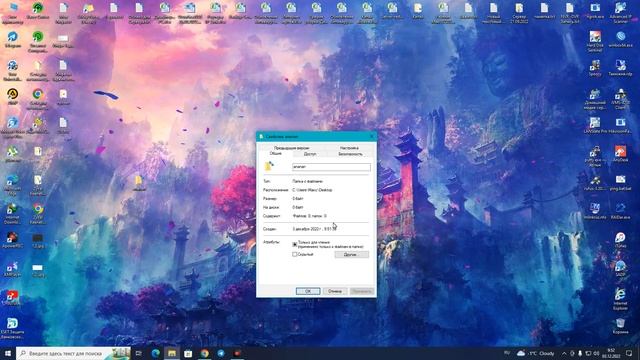Switch to the Доступ tab

[310, 154]
